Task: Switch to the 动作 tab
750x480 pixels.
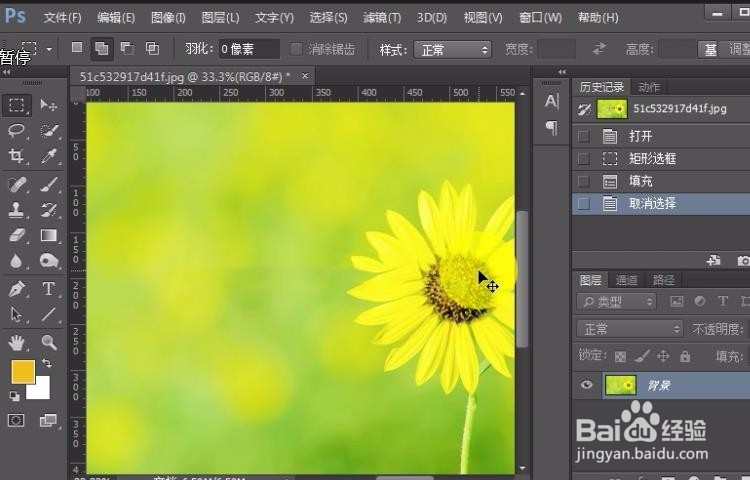Action: [x=649, y=87]
